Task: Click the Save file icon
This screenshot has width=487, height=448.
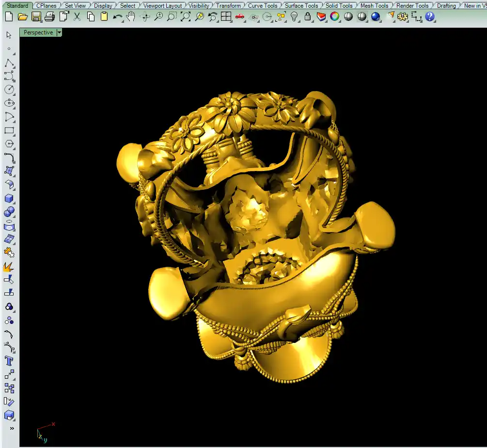Action: coord(36,16)
